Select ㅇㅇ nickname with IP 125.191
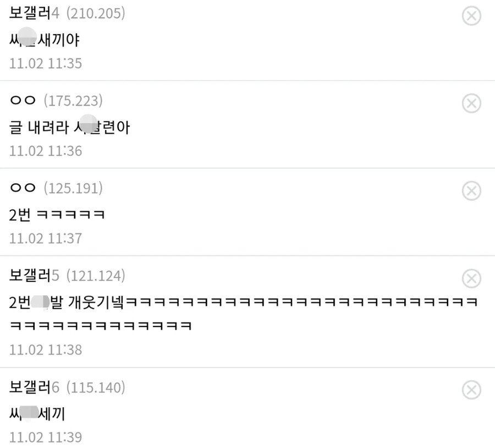Viewport: 495px width, 448px height. (x=23, y=188)
